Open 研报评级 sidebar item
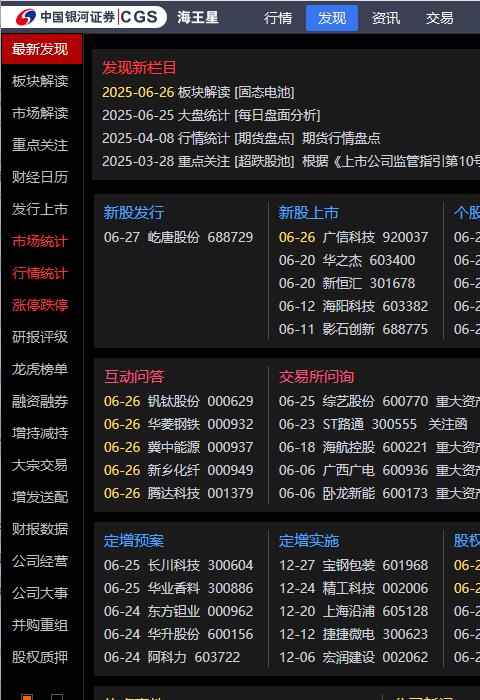 click(x=40, y=337)
